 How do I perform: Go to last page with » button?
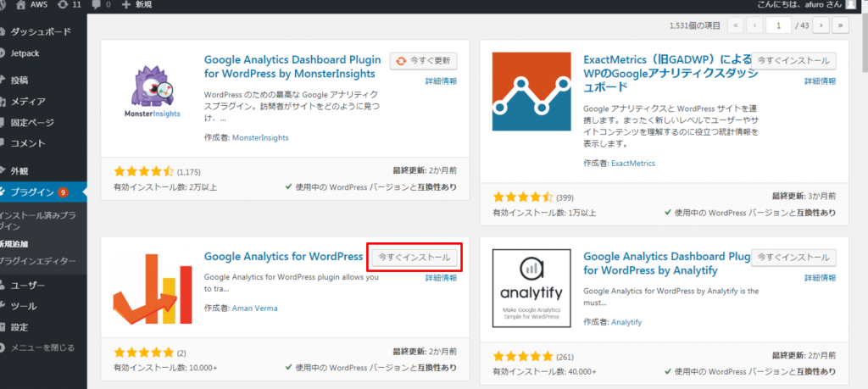click(x=841, y=25)
